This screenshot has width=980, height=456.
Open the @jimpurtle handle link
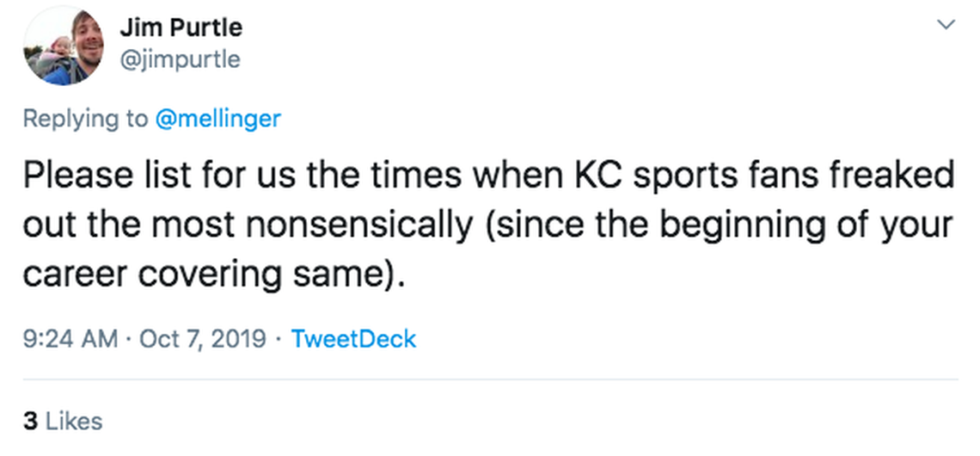click(x=180, y=59)
